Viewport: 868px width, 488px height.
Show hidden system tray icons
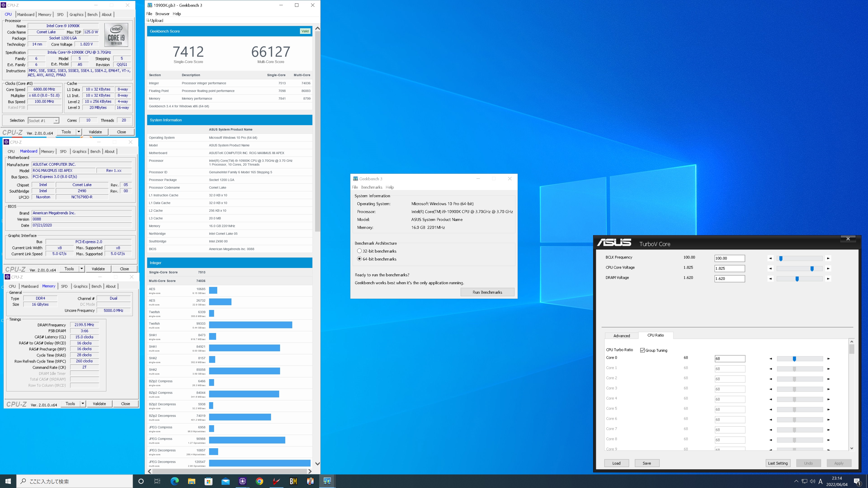tap(796, 481)
